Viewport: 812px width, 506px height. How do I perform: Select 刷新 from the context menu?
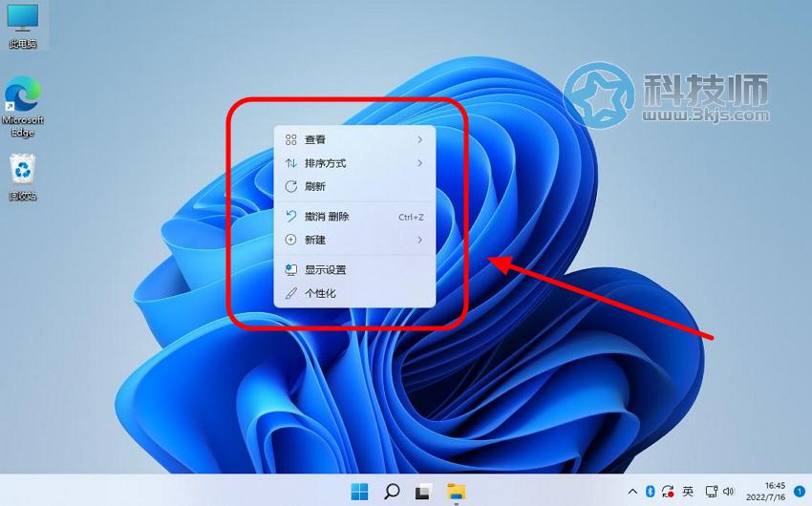tap(354, 187)
